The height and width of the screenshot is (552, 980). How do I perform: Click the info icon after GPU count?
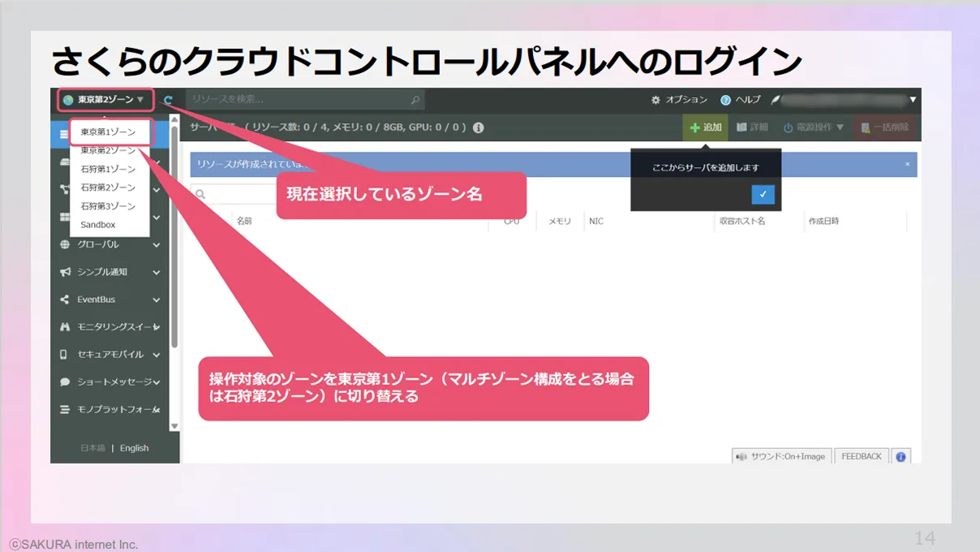click(x=479, y=127)
